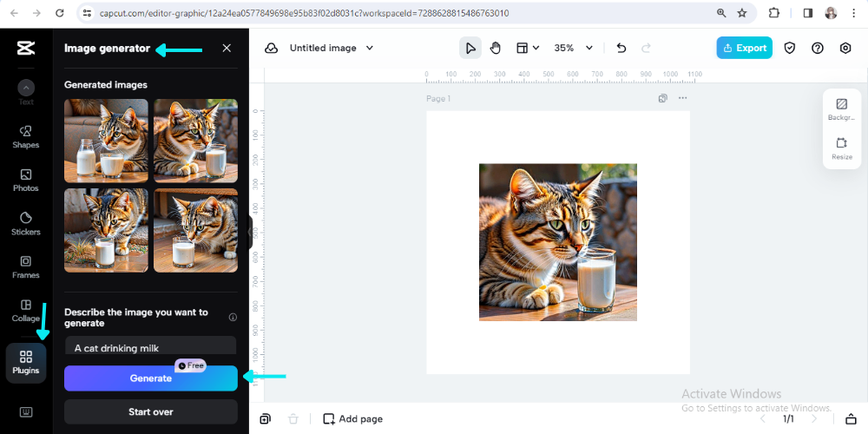
Task: Select the cat image on the canvas
Action: pyautogui.click(x=558, y=242)
